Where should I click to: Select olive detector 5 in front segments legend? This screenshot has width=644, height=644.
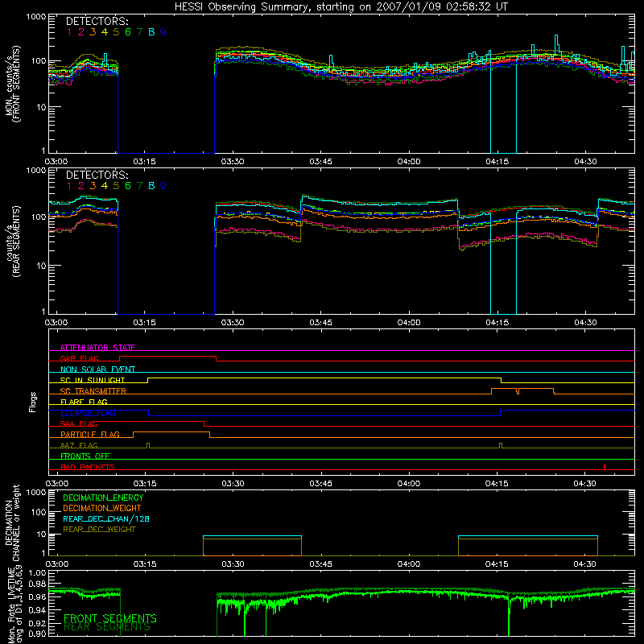pos(116,32)
